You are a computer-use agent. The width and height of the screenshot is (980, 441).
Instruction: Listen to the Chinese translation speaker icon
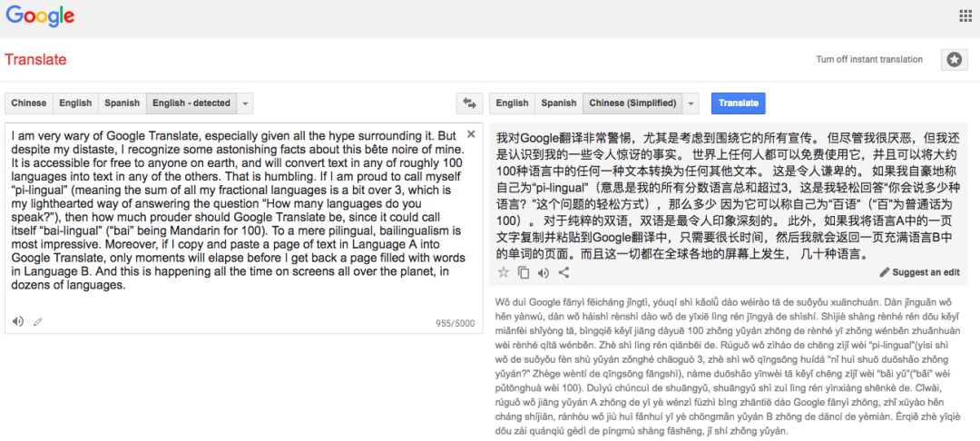pyautogui.click(x=544, y=272)
